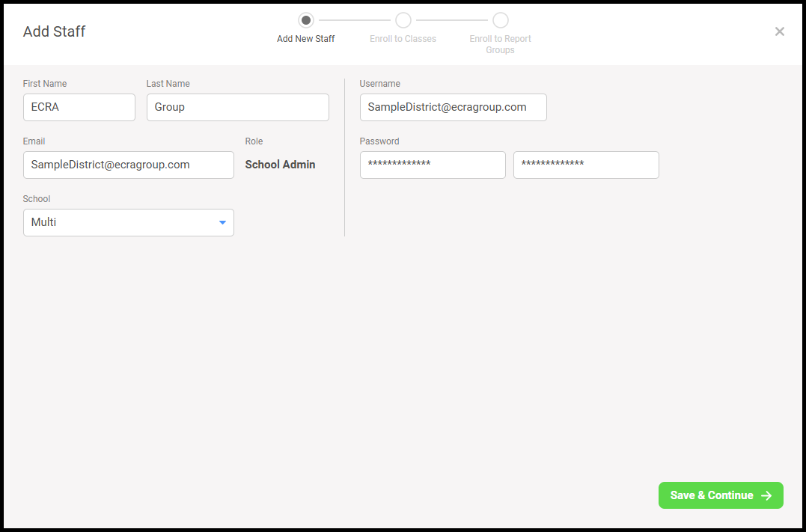This screenshot has height=532, width=806.
Task: Click the Last Name field containing Group
Action: tap(237, 107)
